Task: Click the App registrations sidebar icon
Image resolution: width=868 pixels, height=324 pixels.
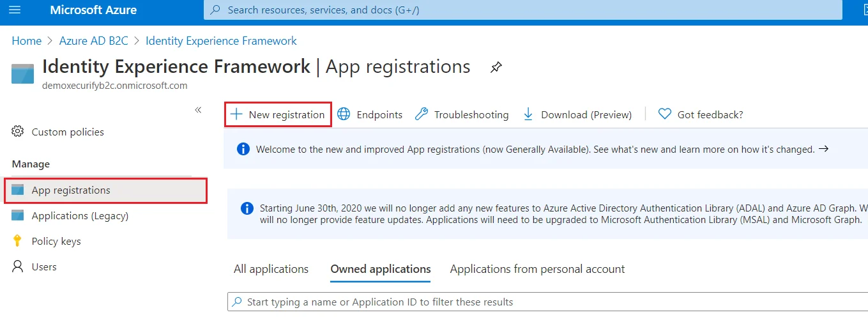Action: [x=18, y=190]
